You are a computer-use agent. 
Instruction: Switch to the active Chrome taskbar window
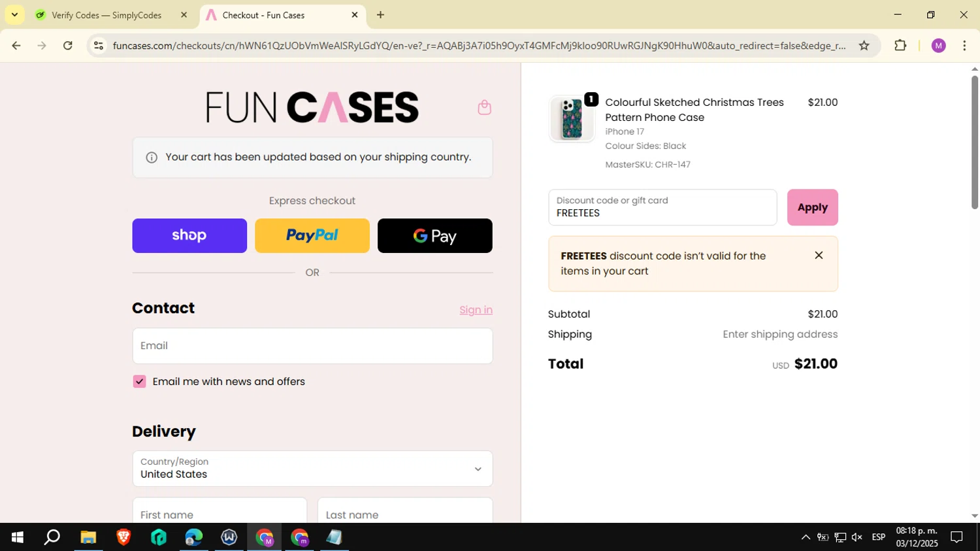[x=265, y=537]
